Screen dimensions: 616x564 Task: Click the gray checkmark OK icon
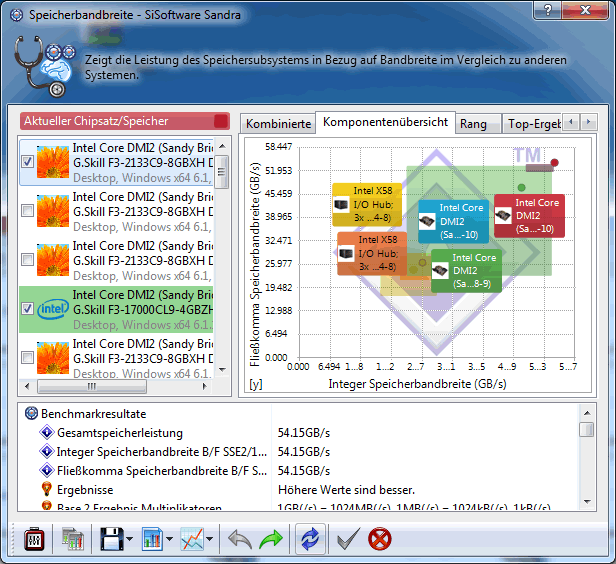[348, 539]
